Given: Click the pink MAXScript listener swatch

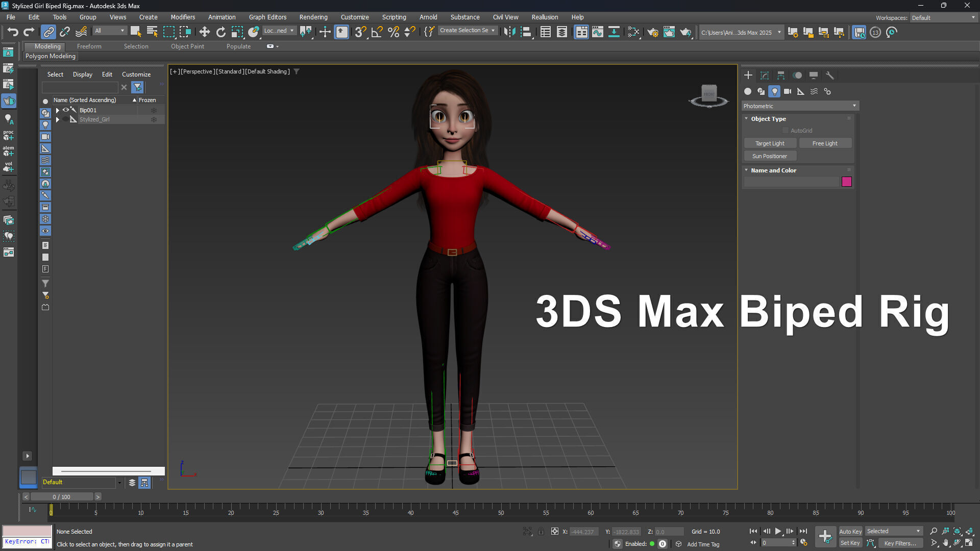Looking at the screenshot, I should [27, 531].
